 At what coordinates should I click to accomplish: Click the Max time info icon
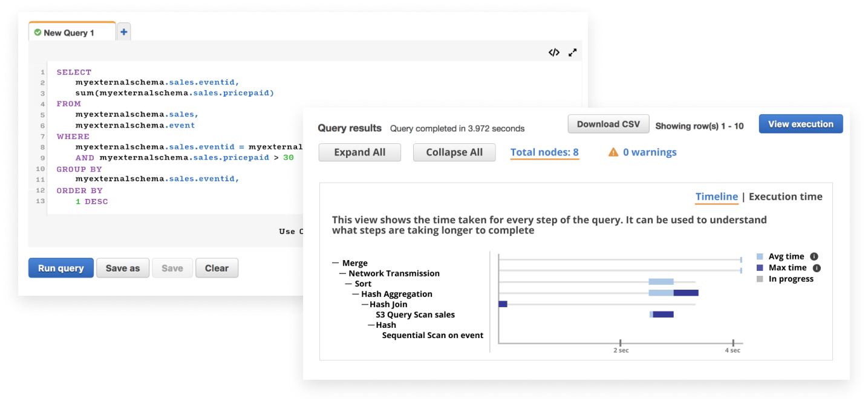tap(817, 268)
